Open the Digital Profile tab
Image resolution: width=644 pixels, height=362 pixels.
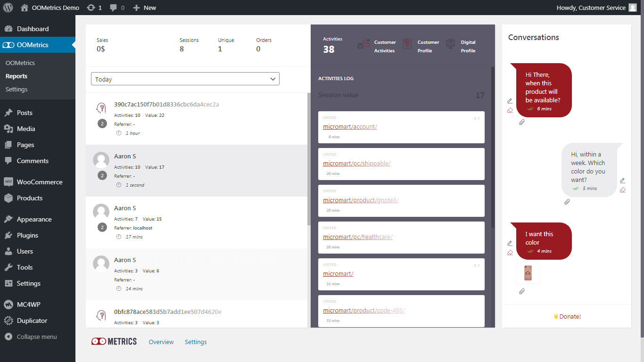(x=461, y=46)
